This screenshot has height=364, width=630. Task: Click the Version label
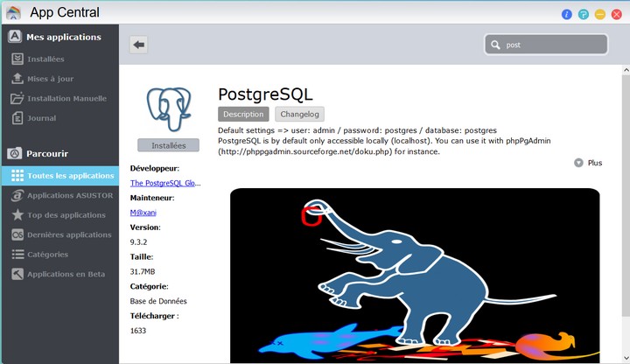coord(145,227)
